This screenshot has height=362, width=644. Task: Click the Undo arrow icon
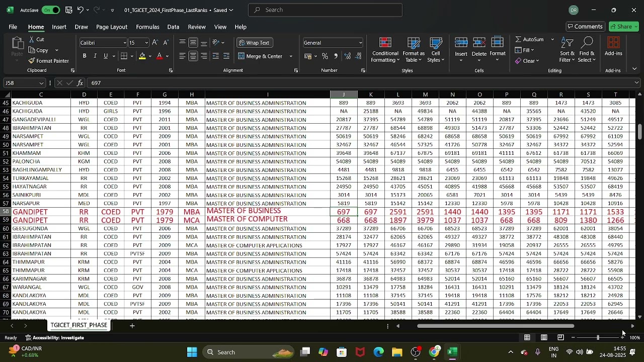point(80,10)
